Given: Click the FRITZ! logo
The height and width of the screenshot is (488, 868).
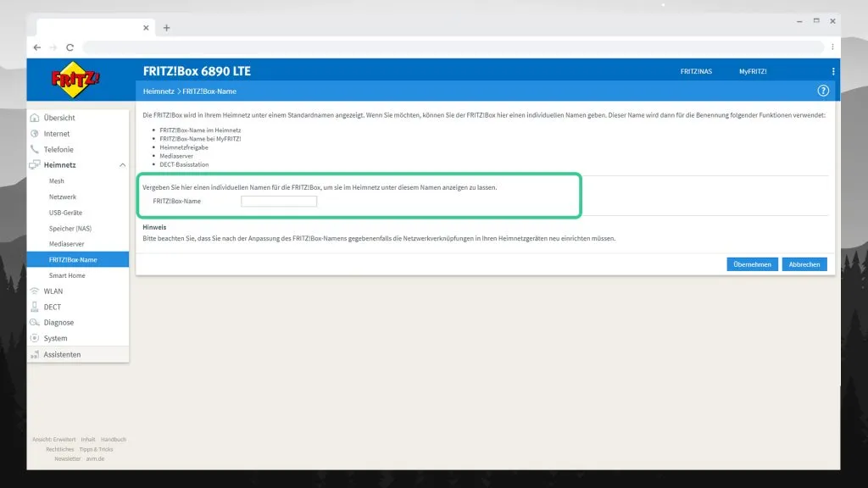Looking at the screenshot, I should tap(75, 80).
